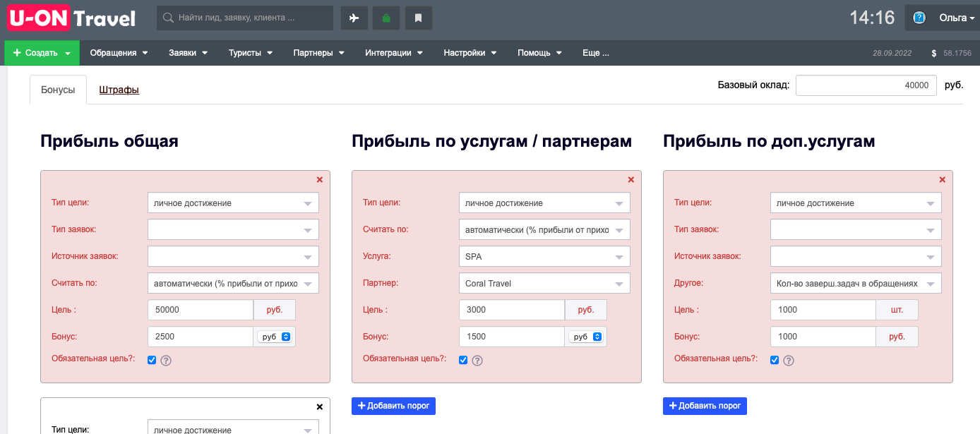Click the dollar rate icon
The width and height of the screenshot is (980, 434).
tap(934, 53)
